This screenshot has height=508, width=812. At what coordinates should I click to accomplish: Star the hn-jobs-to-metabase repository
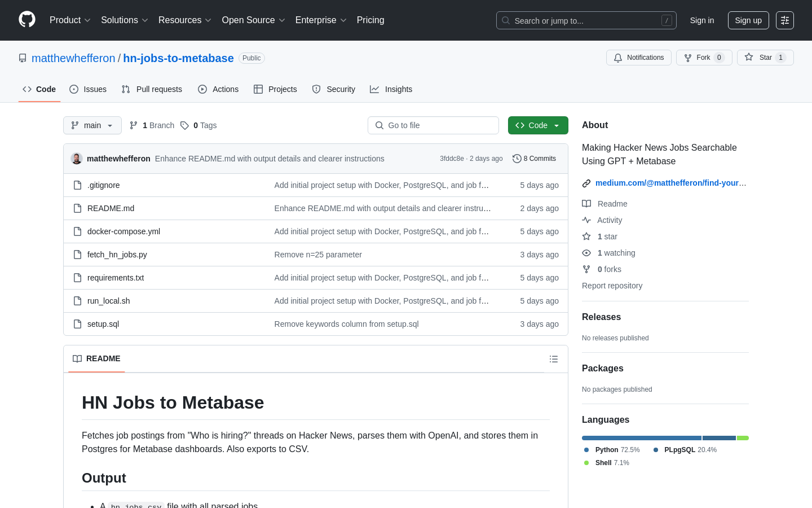click(x=765, y=58)
